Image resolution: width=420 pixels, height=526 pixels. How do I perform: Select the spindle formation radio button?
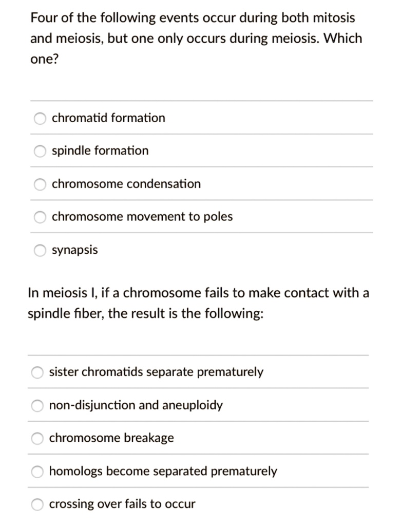(x=40, y=151)
